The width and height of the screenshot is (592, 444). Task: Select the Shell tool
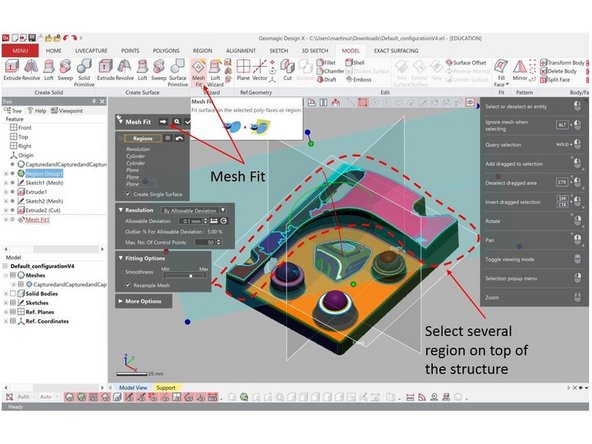click(355, 63)
